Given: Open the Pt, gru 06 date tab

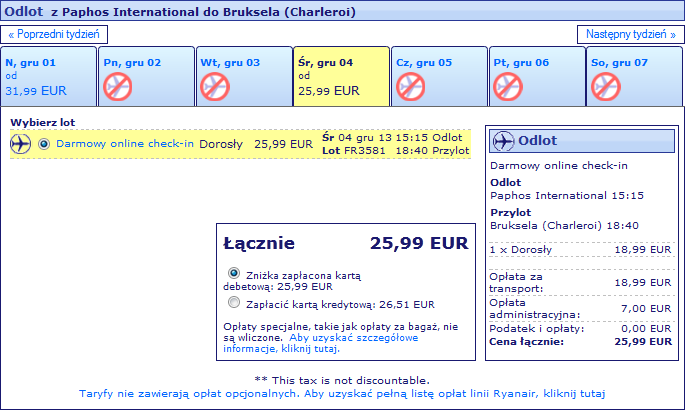Looking at the screenshot, I should pos(537,76).
